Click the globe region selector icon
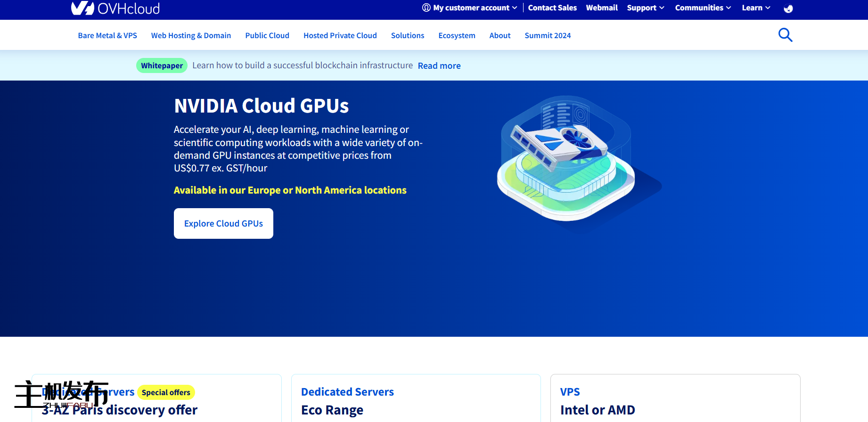The height and width of the screenshot is (422, 868). [x=788, y=8]
